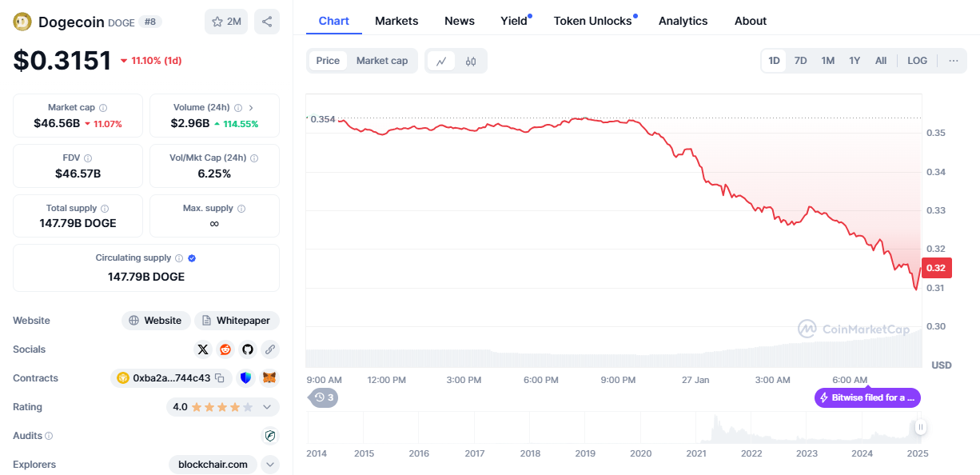980x475 pixels.
Task: Switch chart data to Market cap
Action: pyautogui.click(x=382, y=61)
